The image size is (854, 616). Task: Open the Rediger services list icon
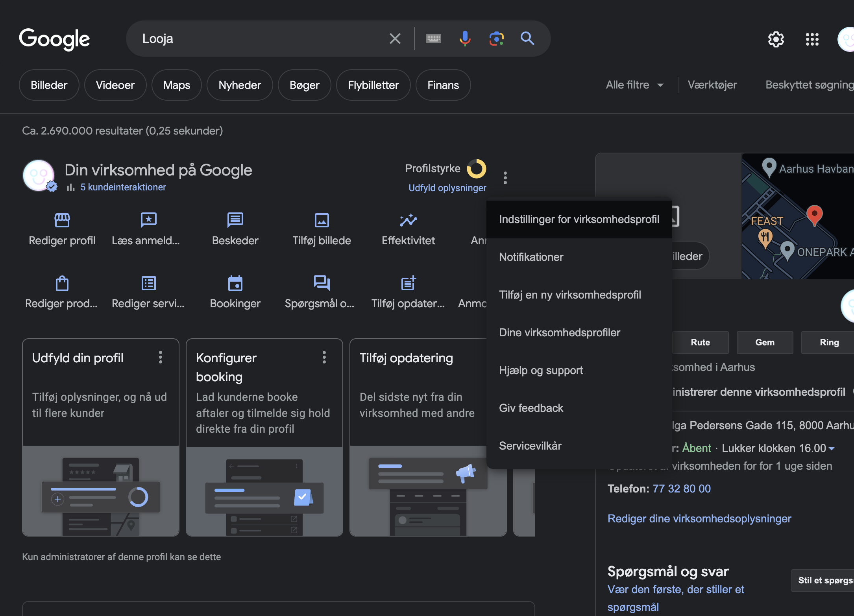[x=149, y=283]
